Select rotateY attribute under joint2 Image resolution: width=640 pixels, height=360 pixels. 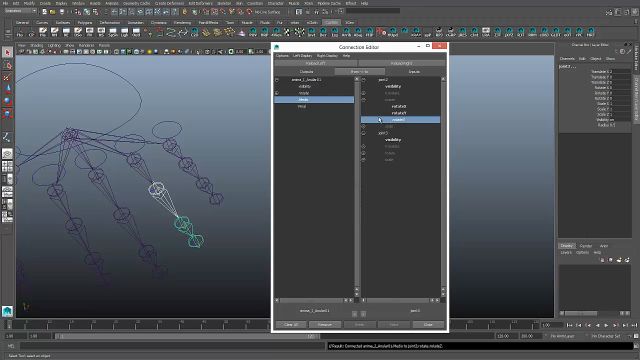click(x=400, y=113)
